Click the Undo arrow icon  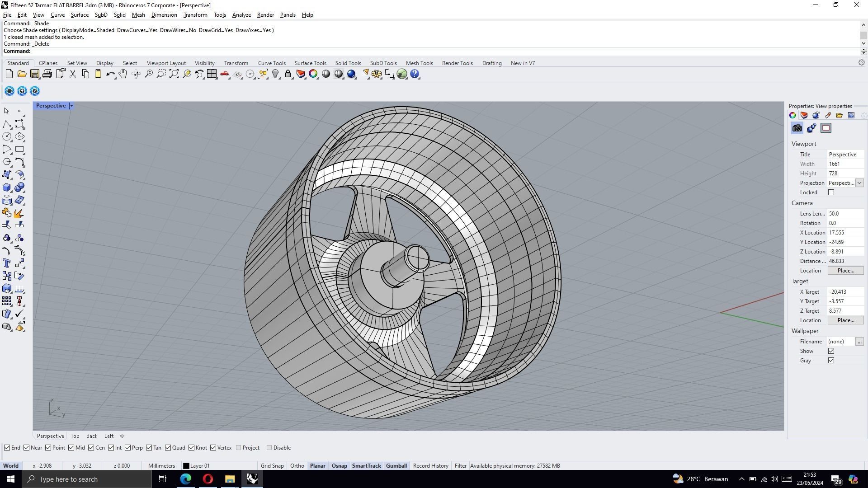(110, 74)
